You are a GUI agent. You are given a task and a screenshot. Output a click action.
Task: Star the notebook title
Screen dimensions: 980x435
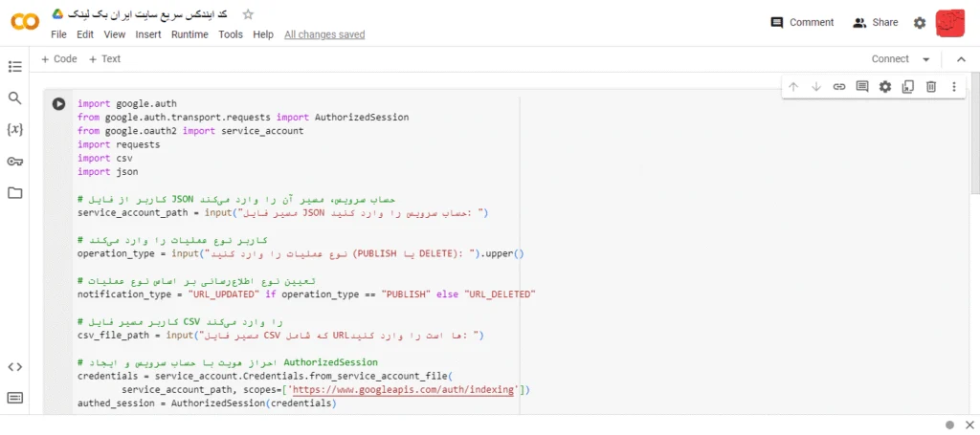click(x=248, y=14)
